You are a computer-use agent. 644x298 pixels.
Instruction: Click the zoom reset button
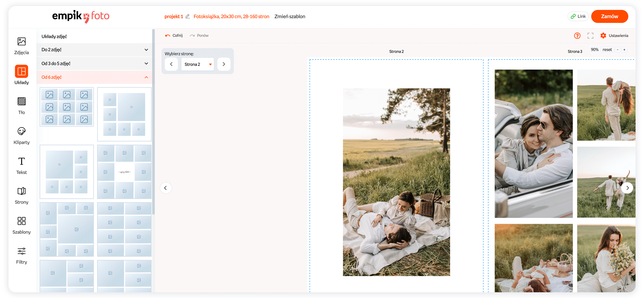(607, 50)
